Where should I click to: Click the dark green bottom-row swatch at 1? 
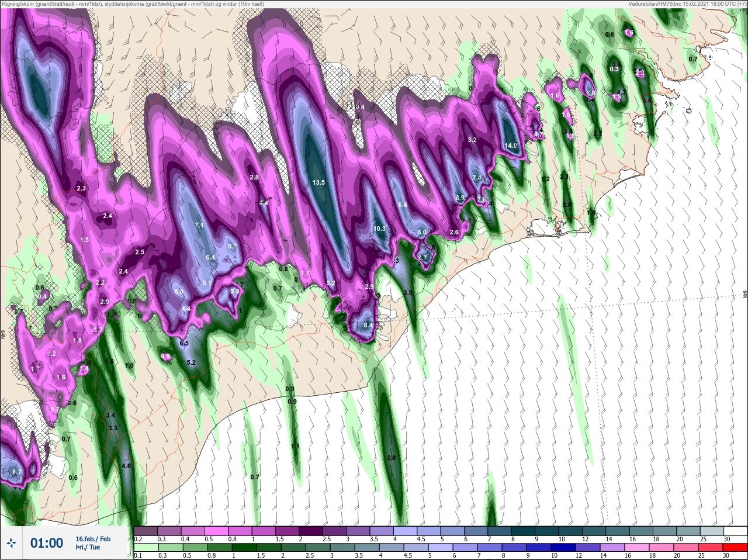pos(244,547)
